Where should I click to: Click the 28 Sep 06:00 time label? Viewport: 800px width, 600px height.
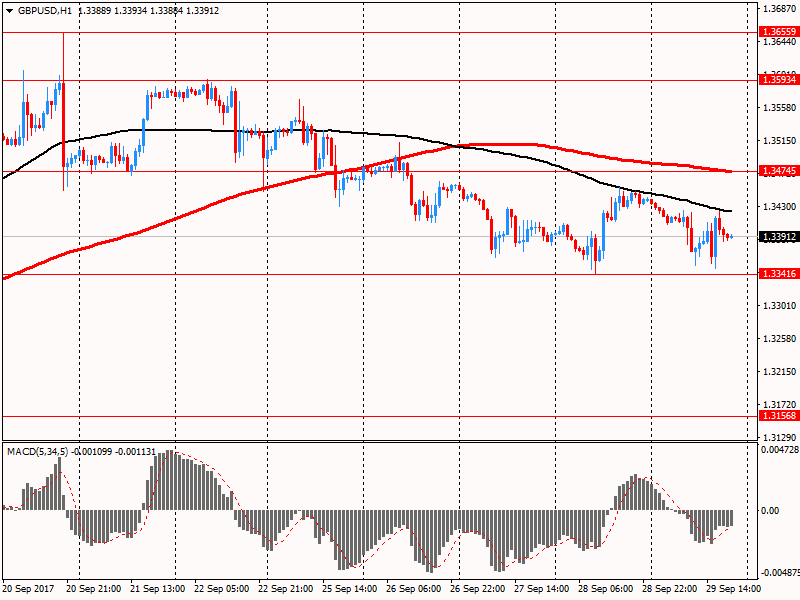(606, 589)
